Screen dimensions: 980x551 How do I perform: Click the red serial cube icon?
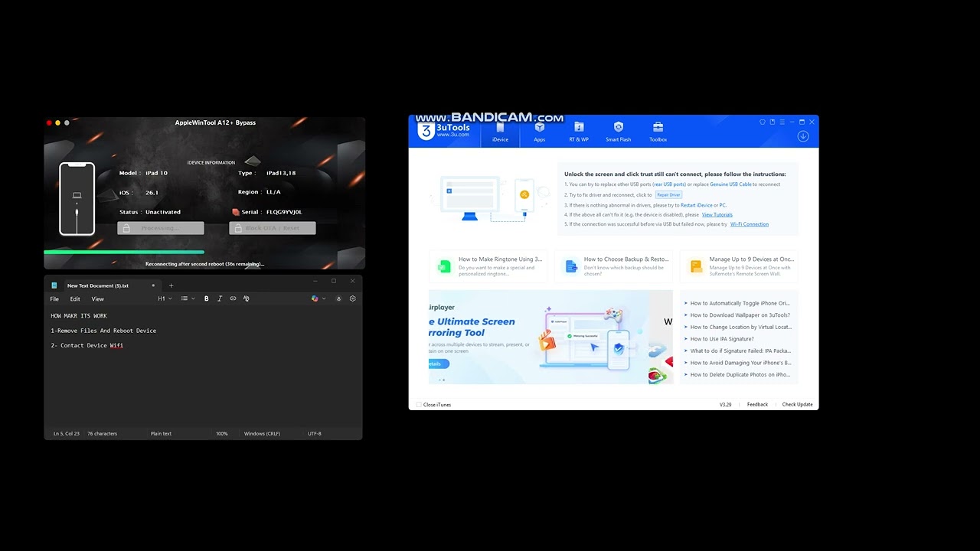(236, 212)
